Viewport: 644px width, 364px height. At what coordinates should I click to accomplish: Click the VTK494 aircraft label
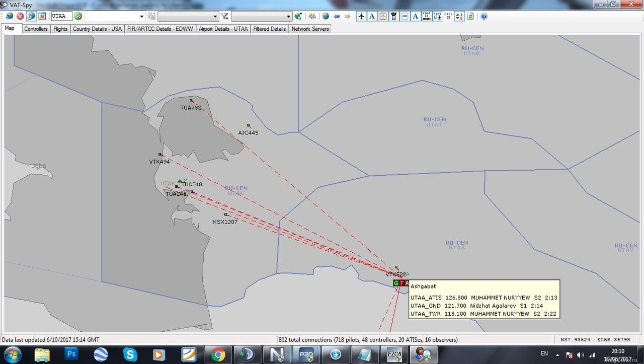click(x=159, y=162)
